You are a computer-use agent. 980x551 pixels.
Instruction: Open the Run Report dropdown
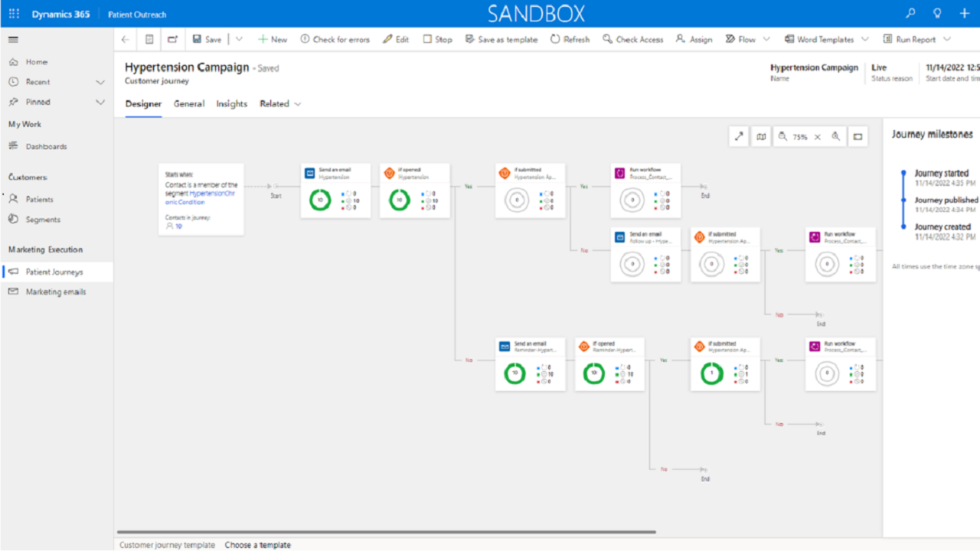(x=917, y=39)
